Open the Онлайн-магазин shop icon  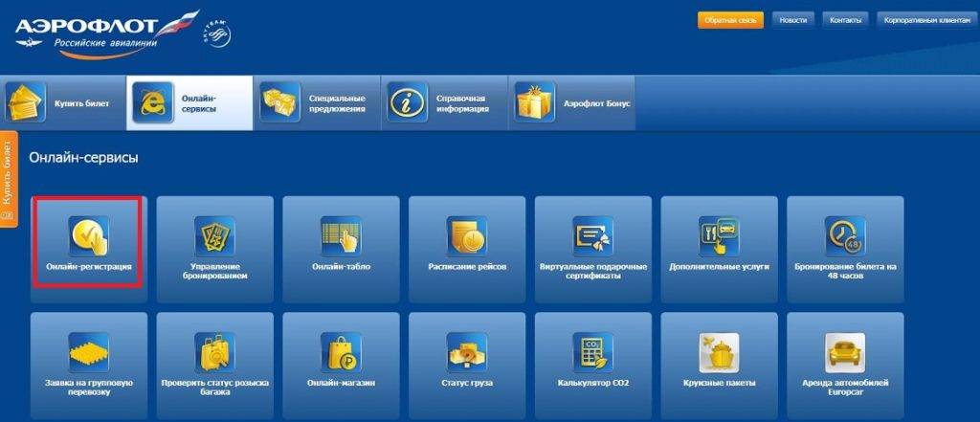pos(341,352)
